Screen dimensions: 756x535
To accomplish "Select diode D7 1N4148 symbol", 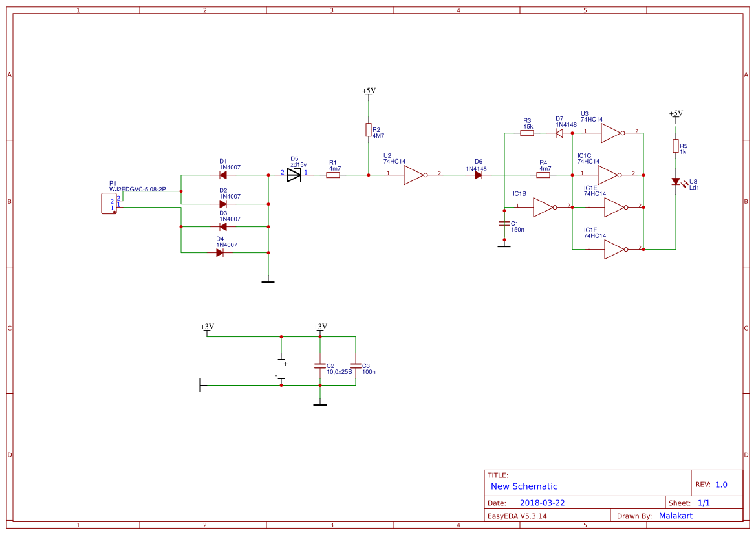I will (559, 133).
